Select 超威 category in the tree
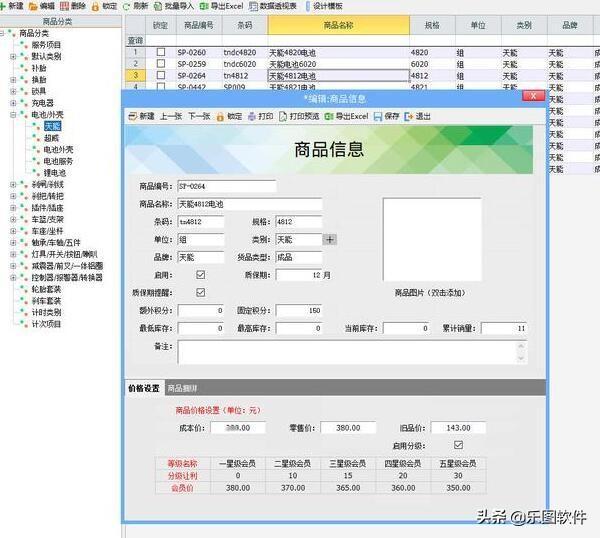This screenshot has height=538, width=600. pyautogui.click(x=52, y=138)
